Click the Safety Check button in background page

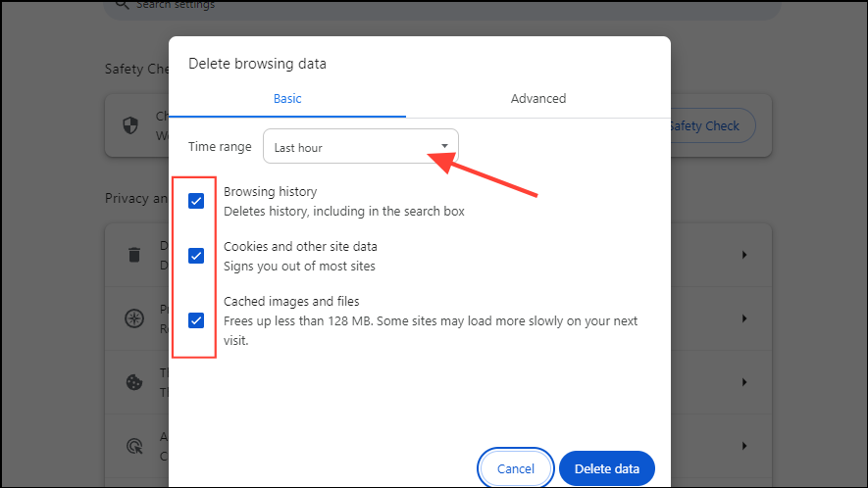pos(713,125)
